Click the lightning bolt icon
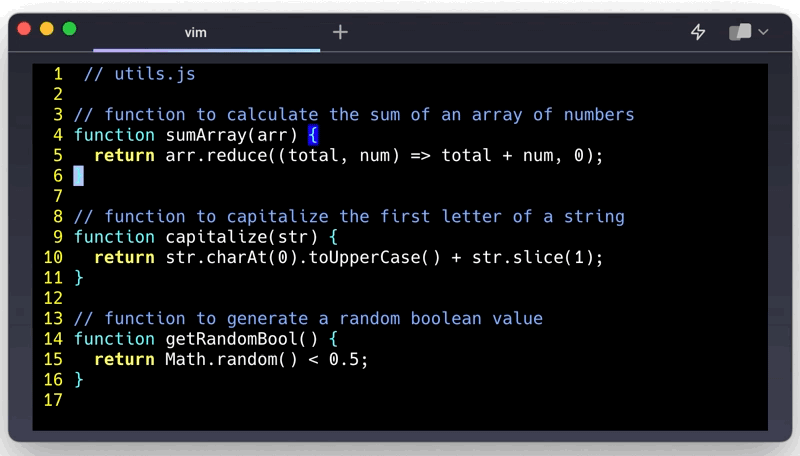This screenshot has height=456, width=800. point(698,32)
